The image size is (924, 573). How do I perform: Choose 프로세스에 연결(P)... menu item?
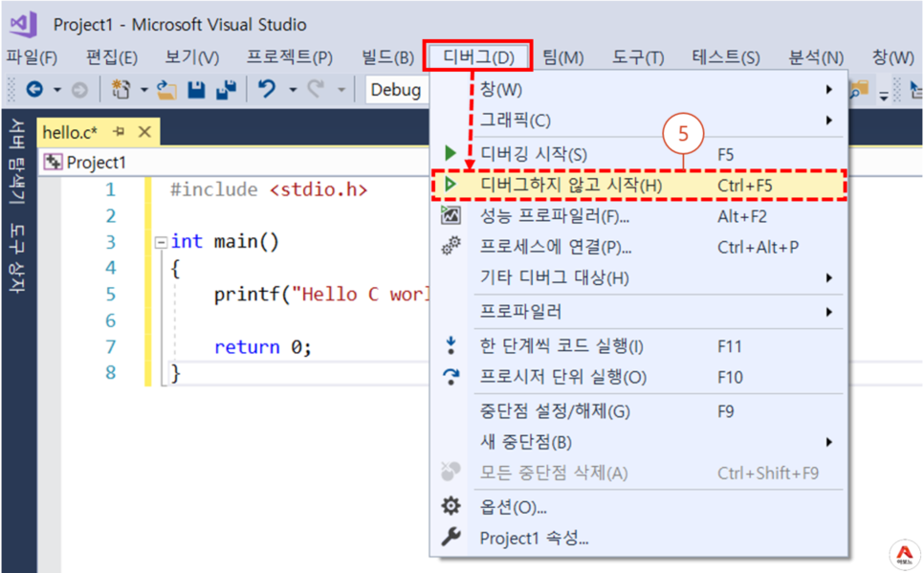tap(639, 247)
